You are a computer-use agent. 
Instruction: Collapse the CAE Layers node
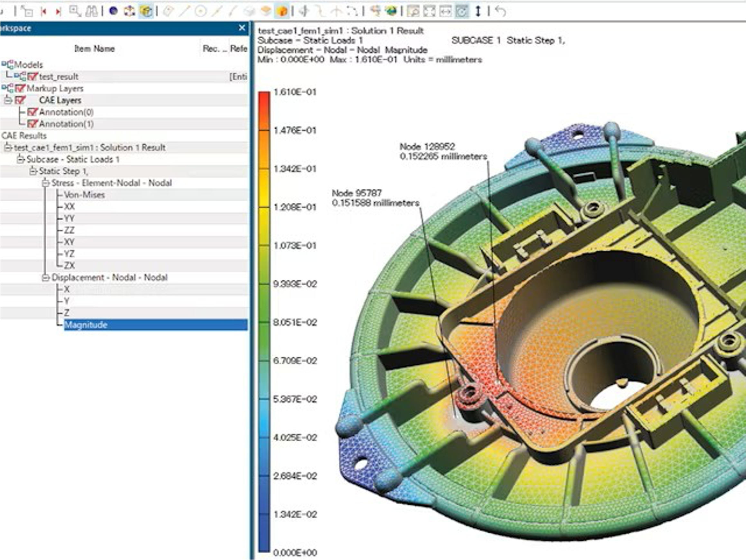(x=8, y=100)
